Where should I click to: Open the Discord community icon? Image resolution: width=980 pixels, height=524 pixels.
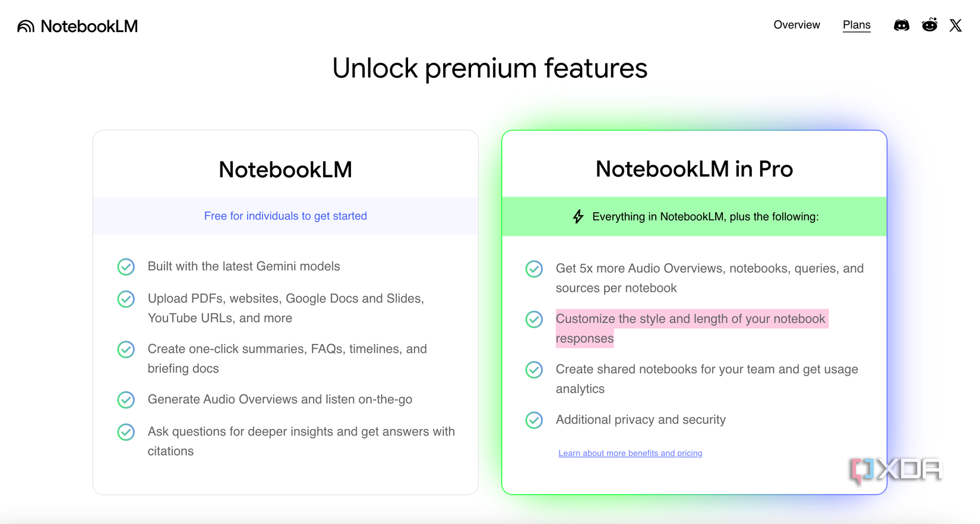(x=902, y=25)
